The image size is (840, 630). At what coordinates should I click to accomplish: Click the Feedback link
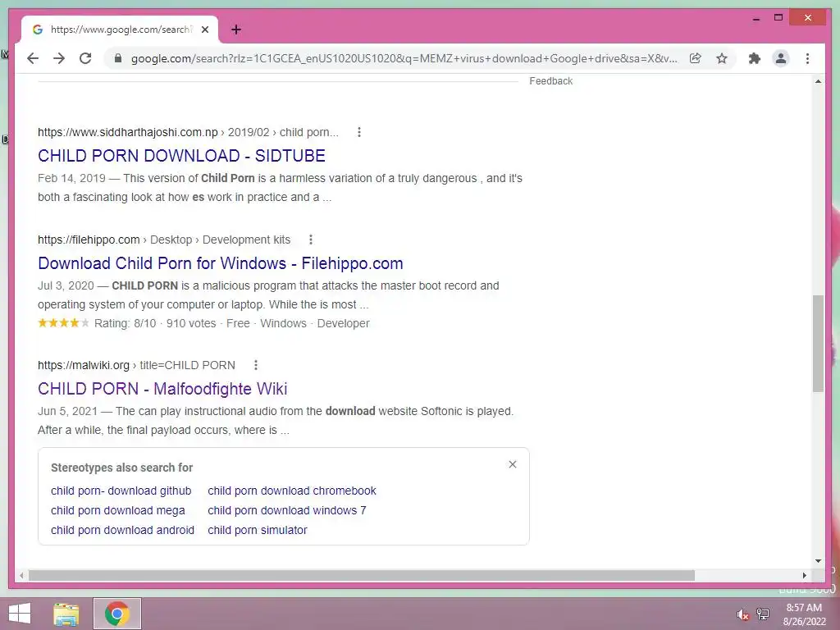click(550, 81)
